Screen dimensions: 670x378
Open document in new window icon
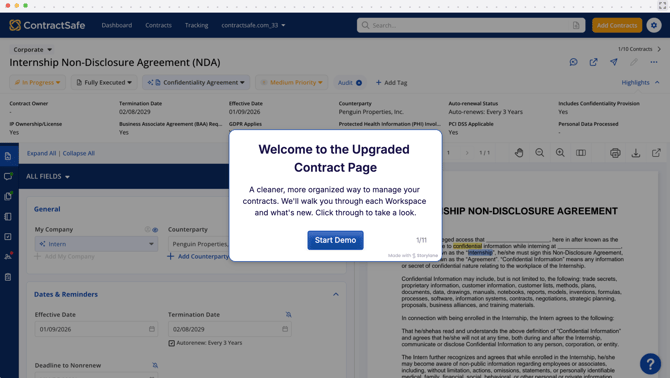656,153
